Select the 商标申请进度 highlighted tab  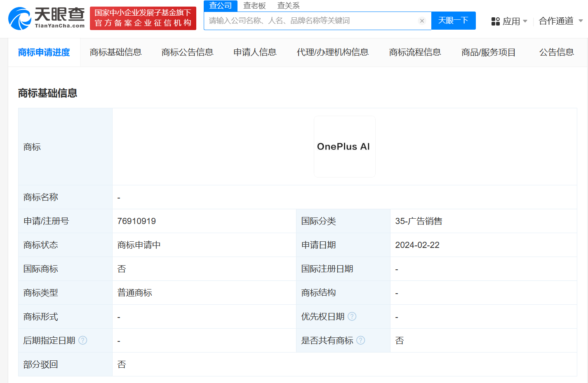tap(45, 52)
